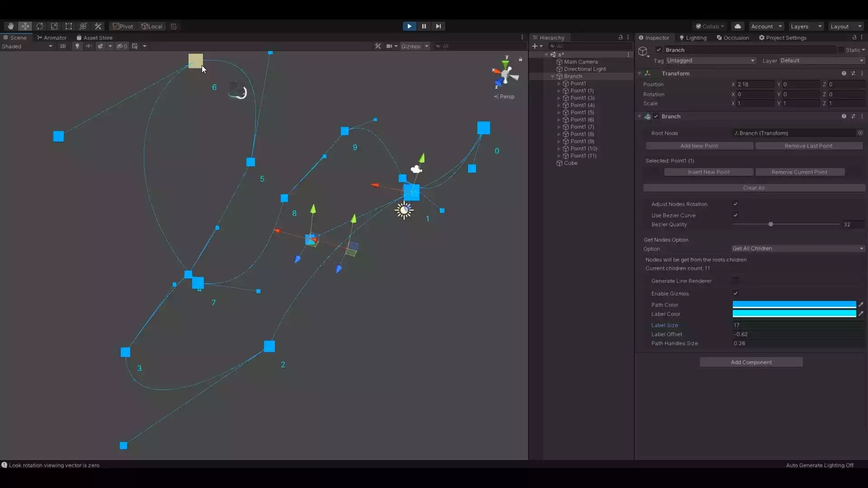Select the Hand tool in toolbar
The image size is (868, 488).
10,26
